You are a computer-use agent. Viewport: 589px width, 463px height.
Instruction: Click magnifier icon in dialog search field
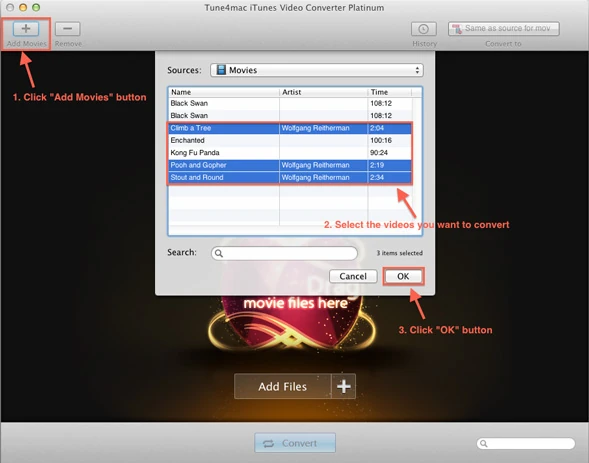(x=219, y=253)
